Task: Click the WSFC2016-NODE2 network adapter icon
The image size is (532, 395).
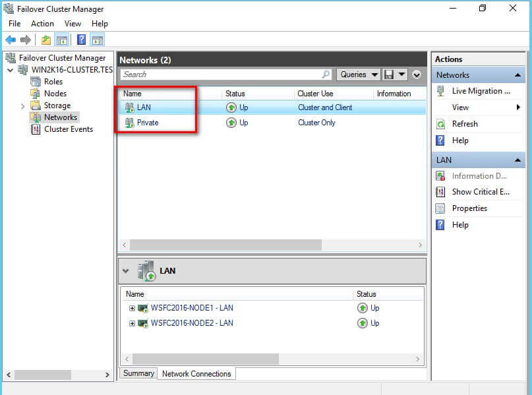Action: coord(143,323)
